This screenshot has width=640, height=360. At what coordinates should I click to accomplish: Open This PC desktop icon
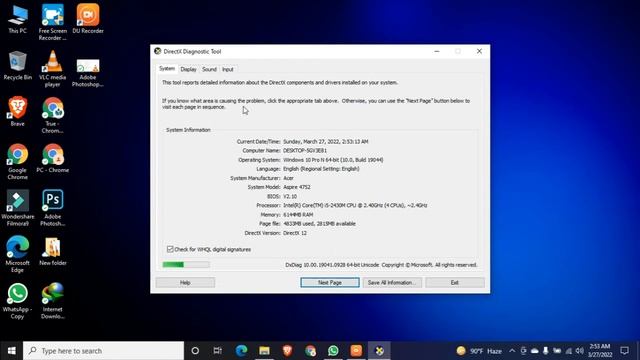coord(18,19)
